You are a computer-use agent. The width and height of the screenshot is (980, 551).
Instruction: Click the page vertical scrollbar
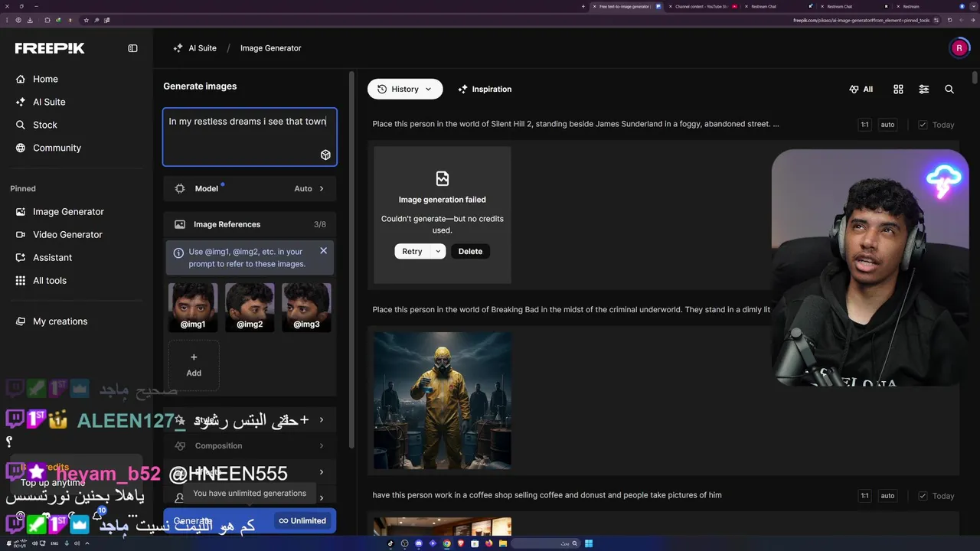pyautogui.click(x=975, y=78)
